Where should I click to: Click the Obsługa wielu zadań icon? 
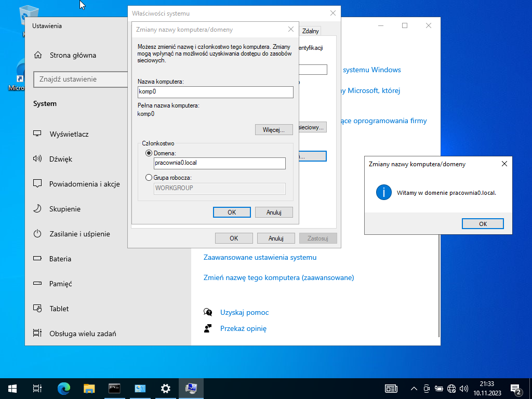pyautogui.click(x=37, y=333)
